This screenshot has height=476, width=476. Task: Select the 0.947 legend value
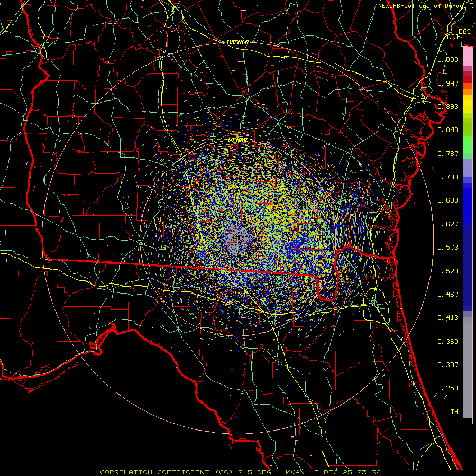pos(448,83)
